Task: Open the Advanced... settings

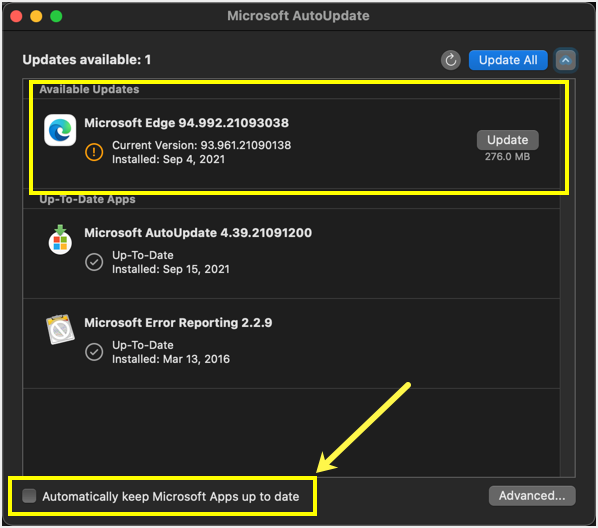Action: [x=532, y=496]
